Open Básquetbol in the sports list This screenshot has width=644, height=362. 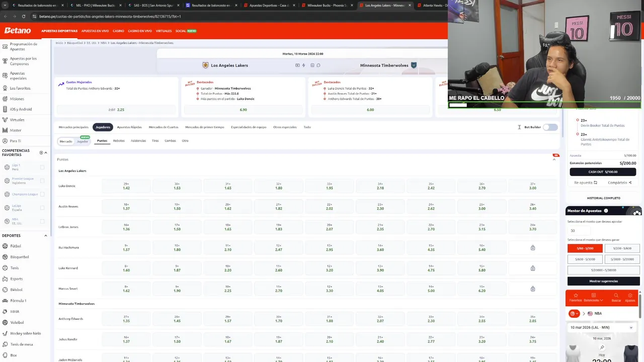coord(19,257)
